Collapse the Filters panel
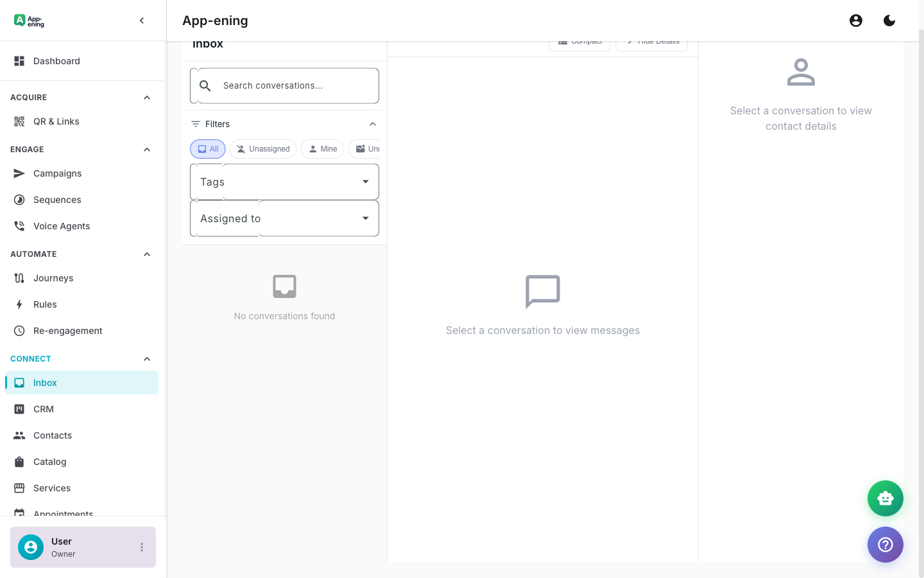Screen dimensions: 924x578 373,123
